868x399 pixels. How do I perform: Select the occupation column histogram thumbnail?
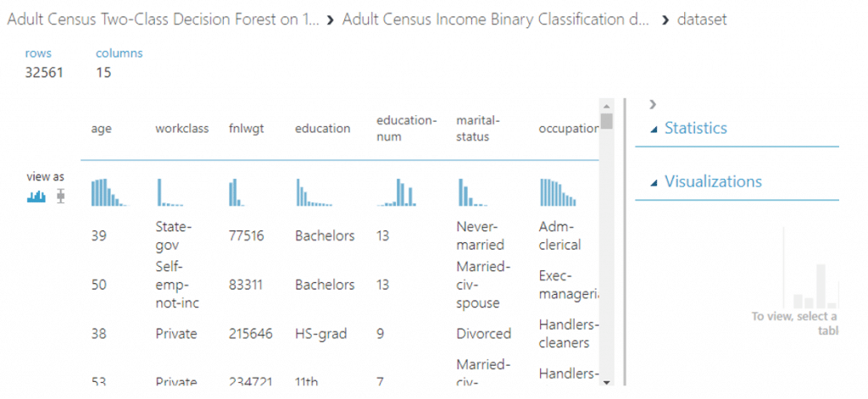[x=558, y=192]
